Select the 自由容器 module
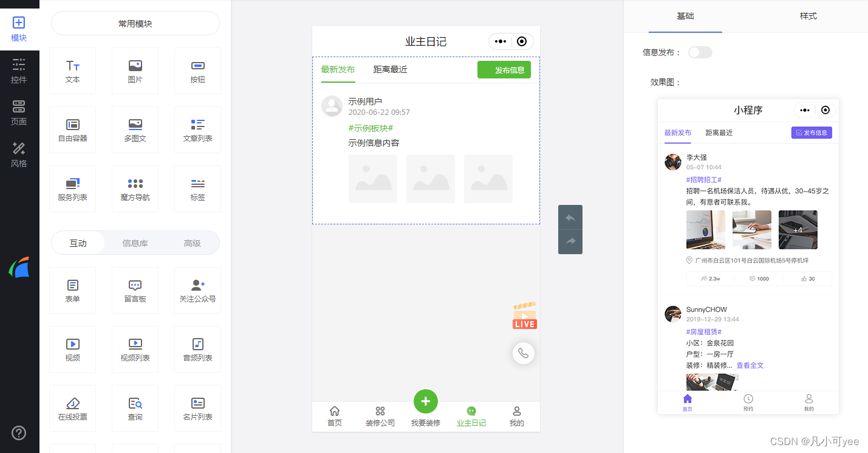 point(72,130)
